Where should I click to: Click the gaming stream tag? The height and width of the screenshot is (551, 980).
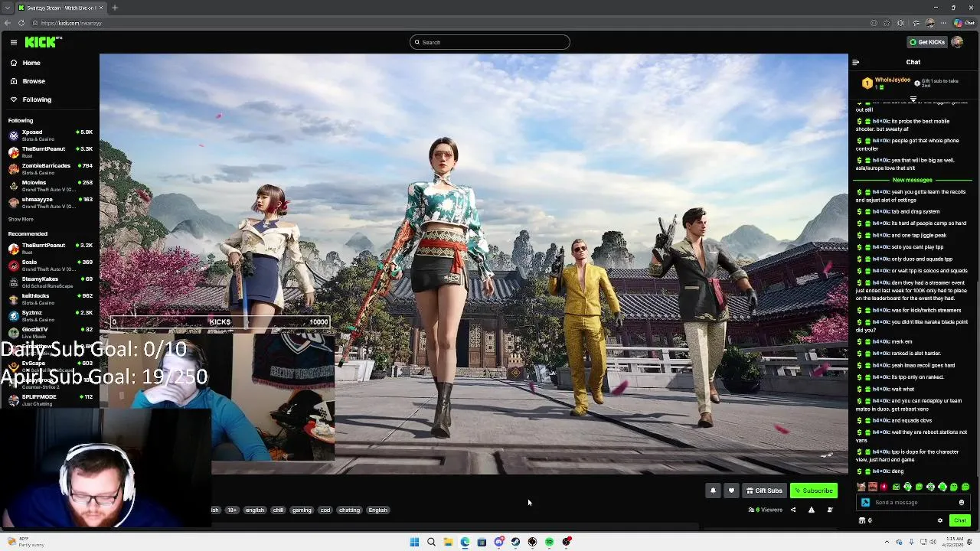tap(302, 510)
